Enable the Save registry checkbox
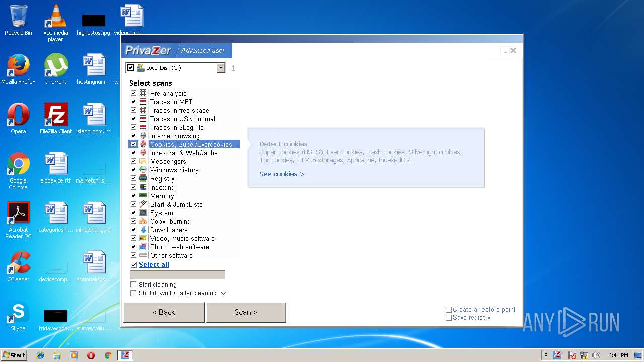The image size is (644, 362). [x=448, y=318]
